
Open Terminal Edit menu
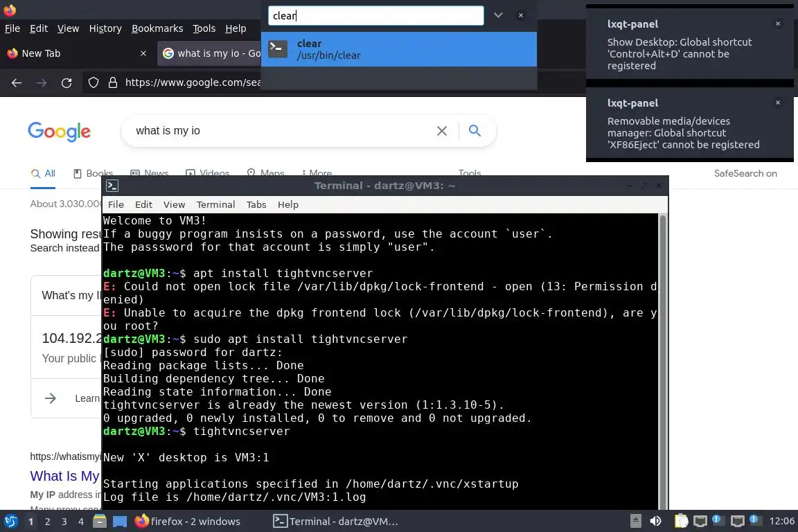pos(143,204)
